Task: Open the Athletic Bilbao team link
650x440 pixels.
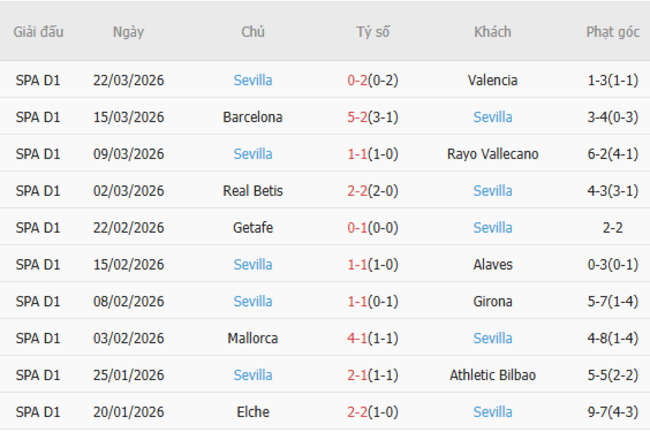Action: (492, 376)
